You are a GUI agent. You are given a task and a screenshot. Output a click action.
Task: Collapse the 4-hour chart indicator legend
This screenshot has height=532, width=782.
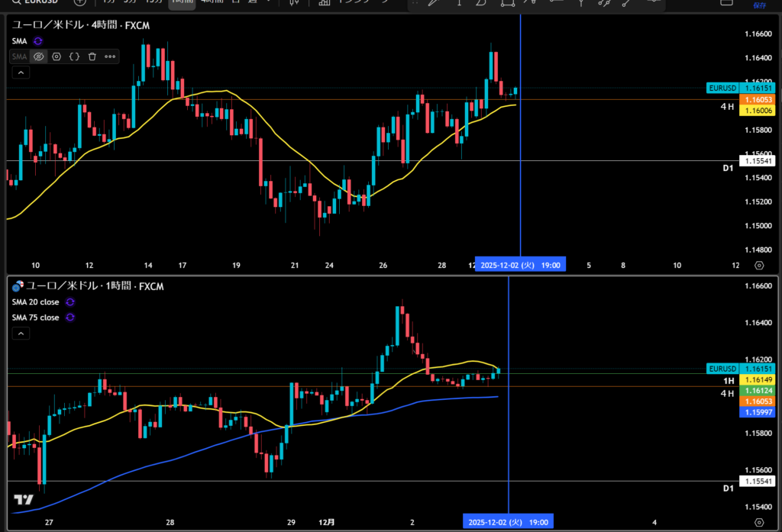pos(20,73)
